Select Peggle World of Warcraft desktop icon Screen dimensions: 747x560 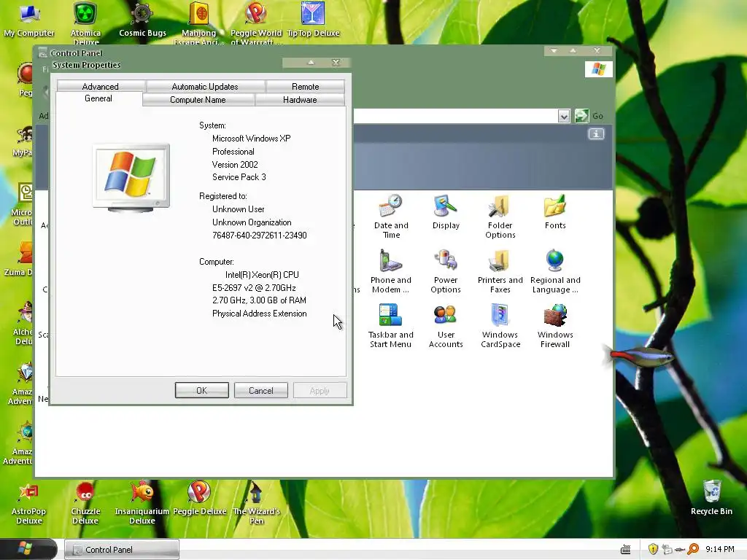(x=256, y=23)
